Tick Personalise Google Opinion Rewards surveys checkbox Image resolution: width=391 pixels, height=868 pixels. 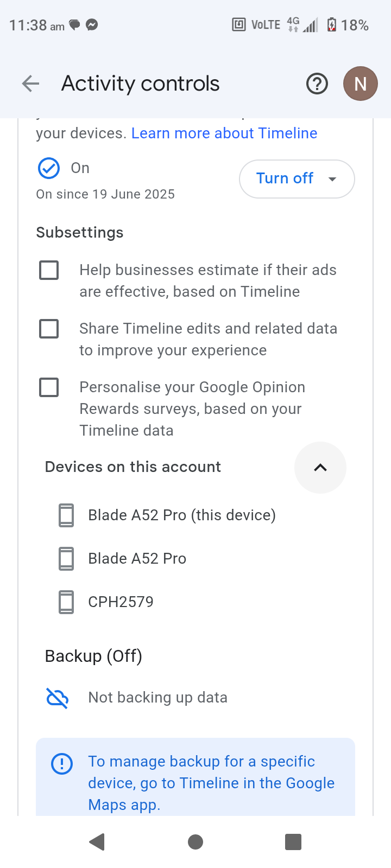coord(49,387)
